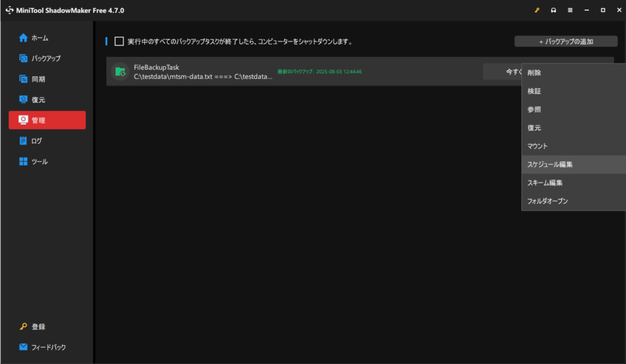The width and height of the screenshot is (626, 364).
Task: Open the ログ page label in sidebar
Action: (37, 140)
